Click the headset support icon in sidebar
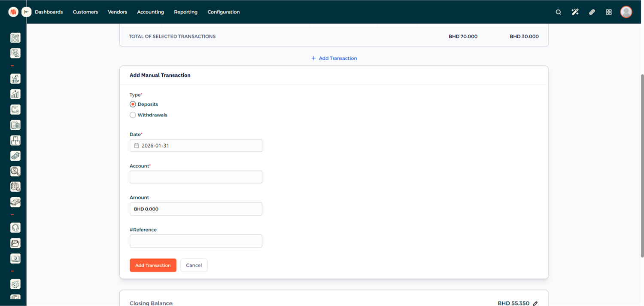This screenshot has width=644, height=306. click(15, 228)
